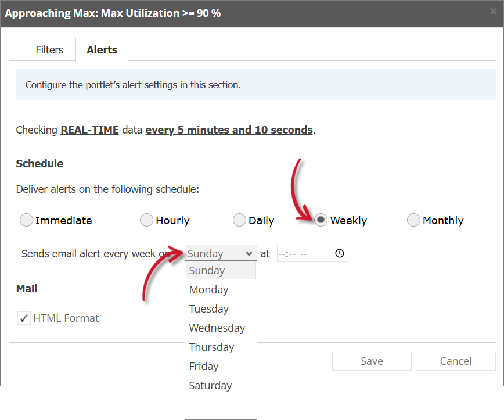
Task: Select Tuesday as the alert day
Action: pyautogui.click(x=208, y=308)
